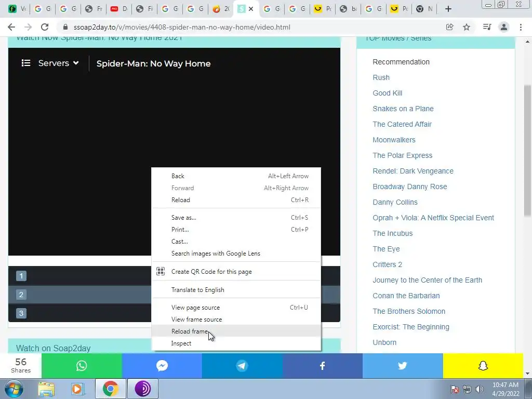Open the Windows Start menu orb
The width and height of the screenshot is (532, 399).
point(14,389)
